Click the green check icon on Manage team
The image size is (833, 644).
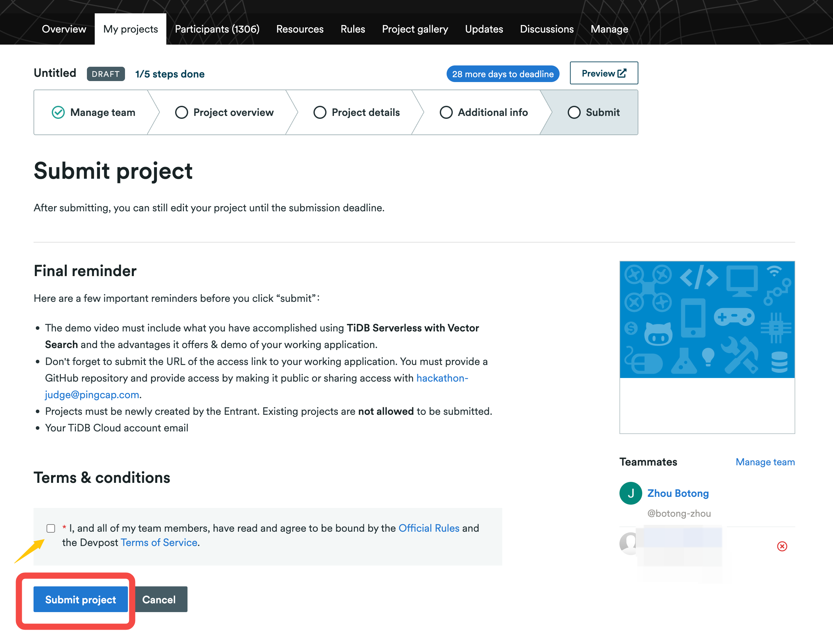pyautogui.click(x=58, y=112)
